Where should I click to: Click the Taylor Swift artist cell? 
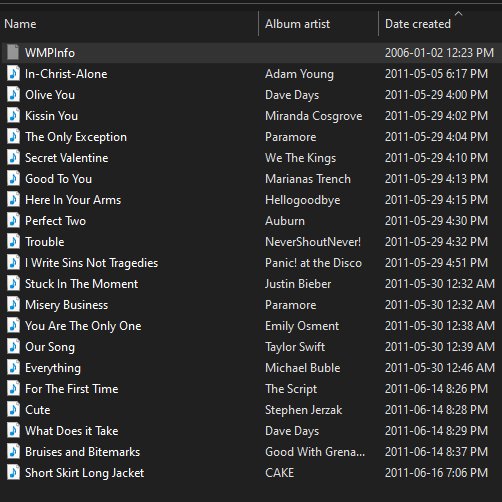(295, 347)
